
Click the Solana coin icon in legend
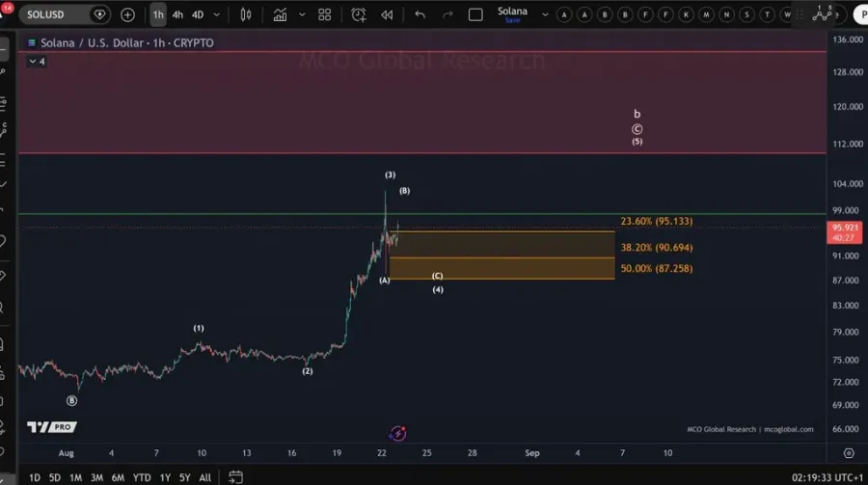[x=32, y=42]
